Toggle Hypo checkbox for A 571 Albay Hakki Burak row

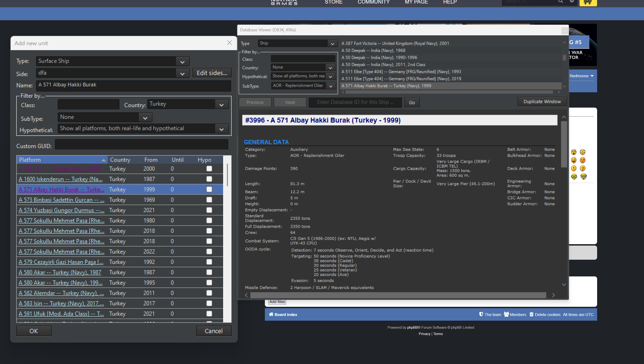coord(209,190)
